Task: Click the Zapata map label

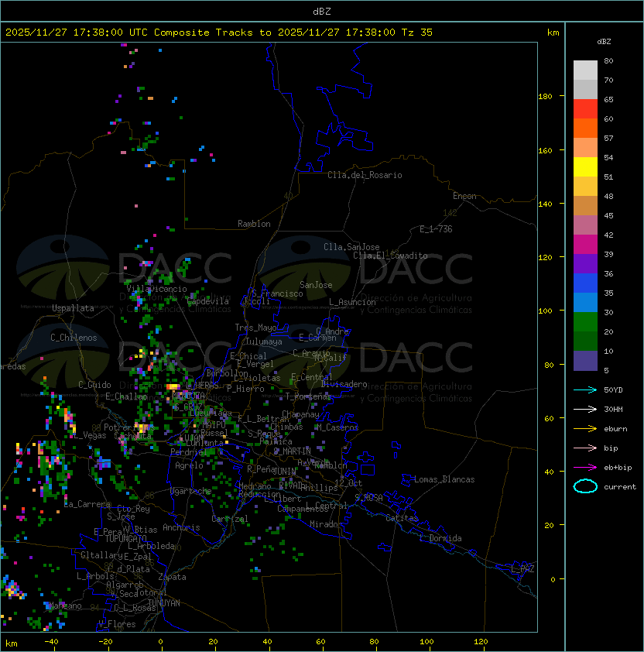Action: [x=172, y=577]
